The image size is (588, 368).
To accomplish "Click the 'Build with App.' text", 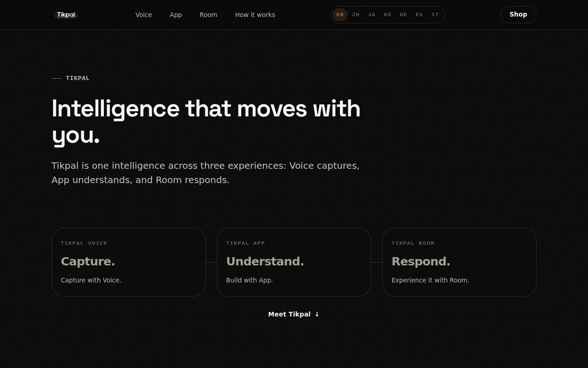I will (249, 280).
